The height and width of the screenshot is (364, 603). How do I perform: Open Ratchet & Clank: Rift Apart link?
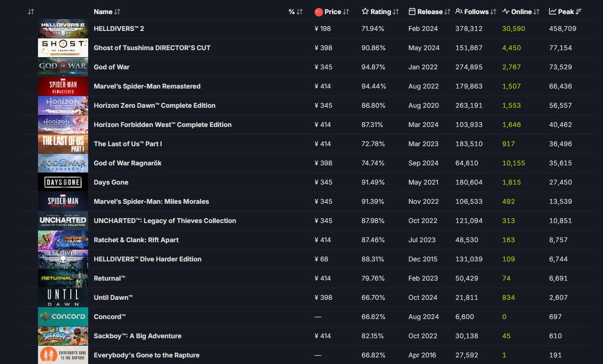click(x=136, y=240)
